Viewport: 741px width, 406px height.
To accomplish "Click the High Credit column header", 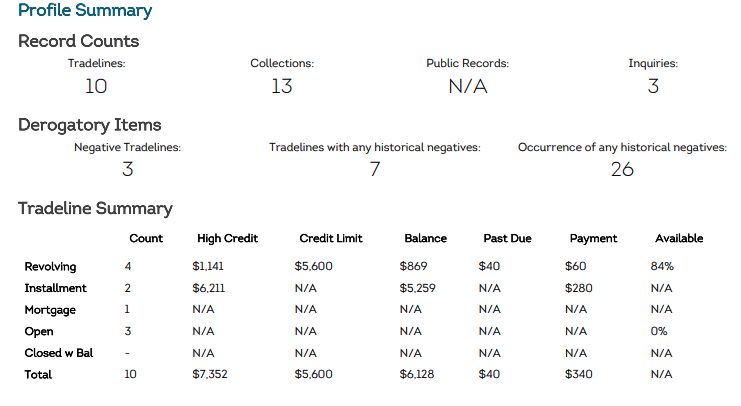I will (x=227, y=238).
